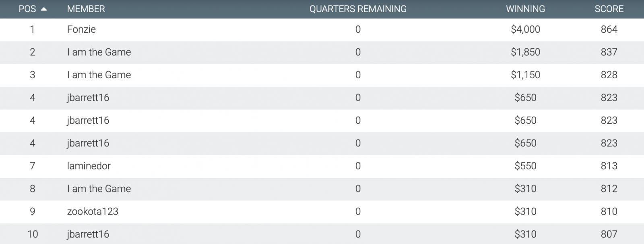Click the $550 winning for laminedor
The height and width of the screenshot is (244, 644).
pos(525,166)
